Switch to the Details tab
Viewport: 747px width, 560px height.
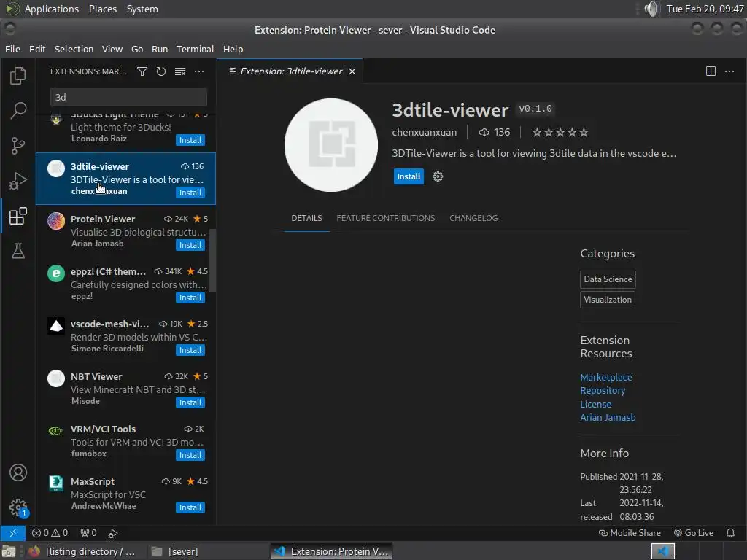point(307,218)
